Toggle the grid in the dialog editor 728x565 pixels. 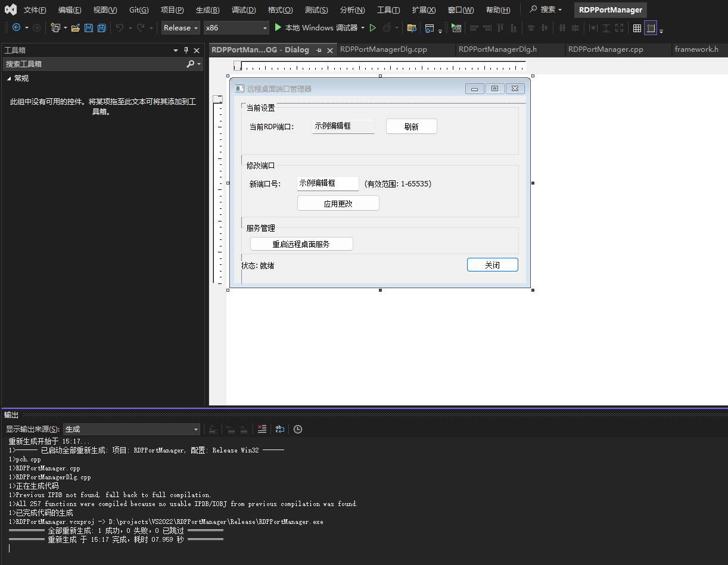click(x=637, y=28)
